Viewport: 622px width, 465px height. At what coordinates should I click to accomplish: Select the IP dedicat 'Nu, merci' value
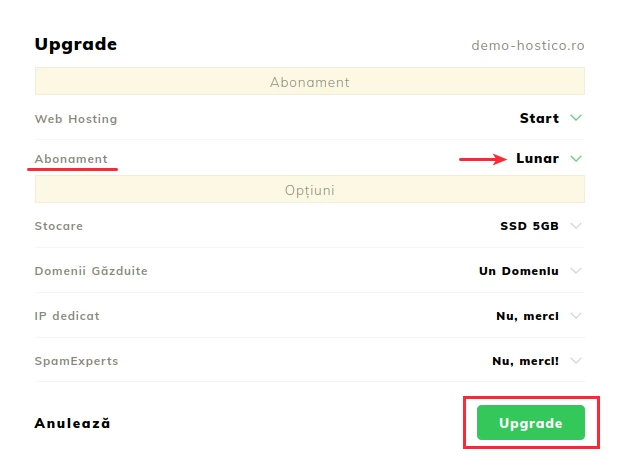(526, 316)
